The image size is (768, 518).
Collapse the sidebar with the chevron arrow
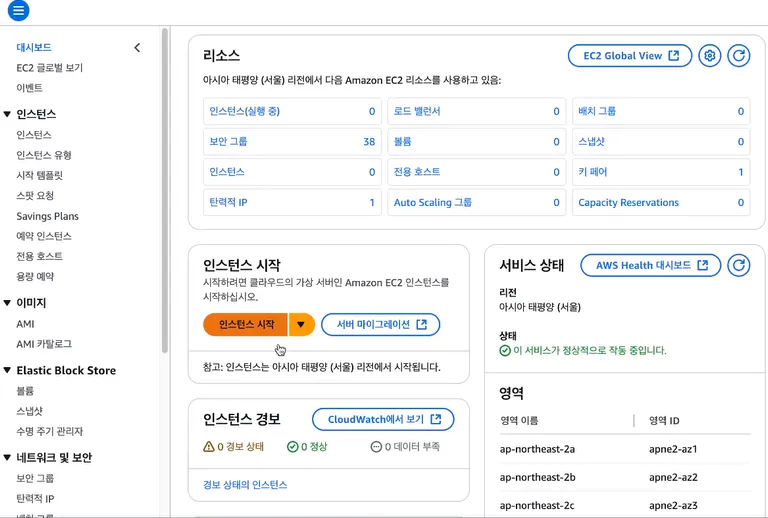137,47
